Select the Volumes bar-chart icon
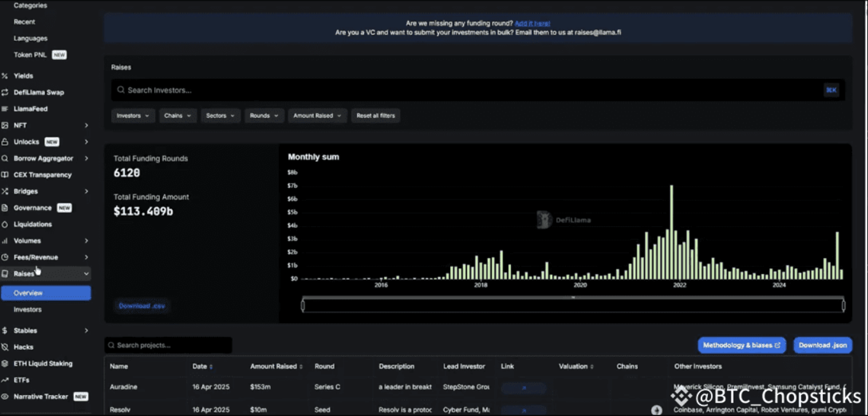868x416 pixels. tap(5, 241)
